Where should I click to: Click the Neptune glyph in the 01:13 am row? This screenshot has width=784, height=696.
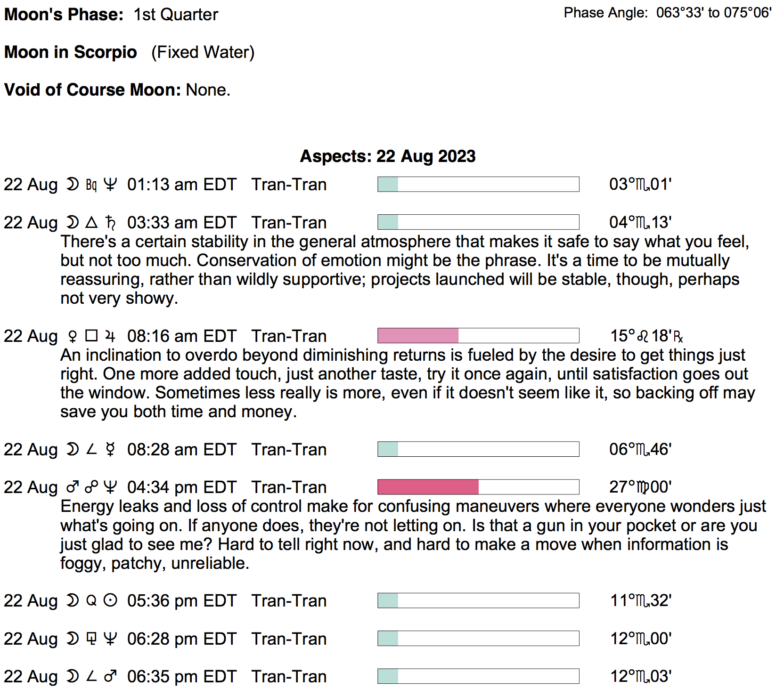(110, 185)
